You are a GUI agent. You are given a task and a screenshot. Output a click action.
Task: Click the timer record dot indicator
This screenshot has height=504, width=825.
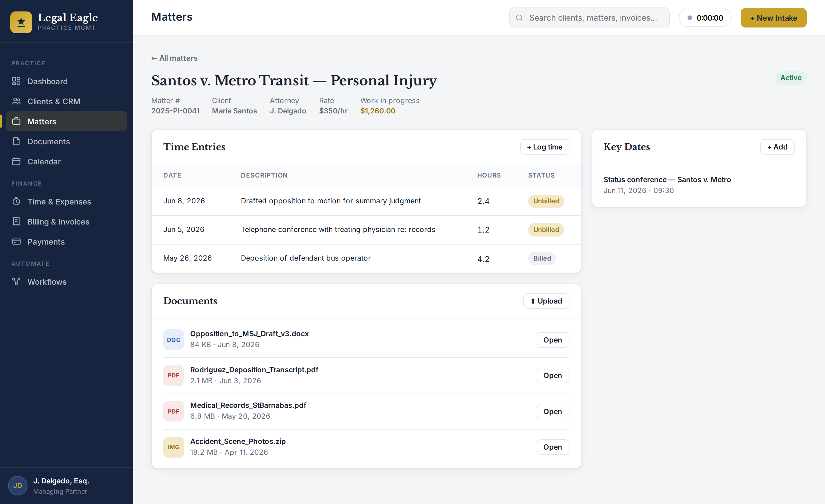pos(690,18)
